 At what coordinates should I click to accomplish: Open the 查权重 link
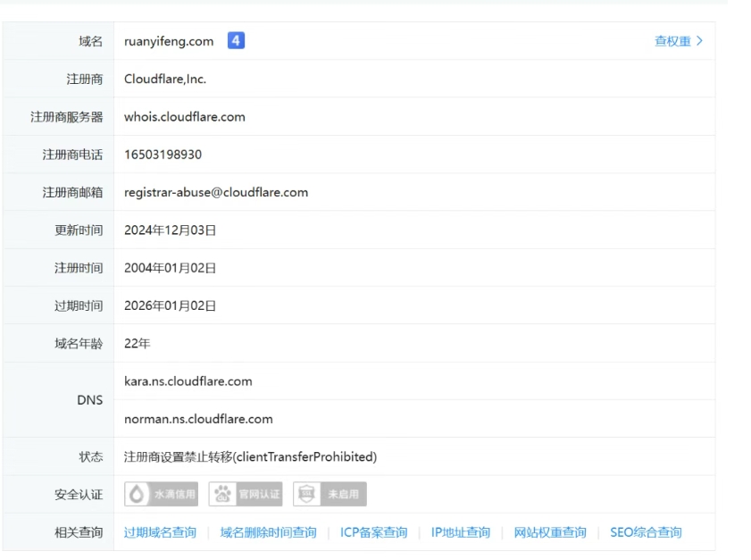(x=673, y=41)
